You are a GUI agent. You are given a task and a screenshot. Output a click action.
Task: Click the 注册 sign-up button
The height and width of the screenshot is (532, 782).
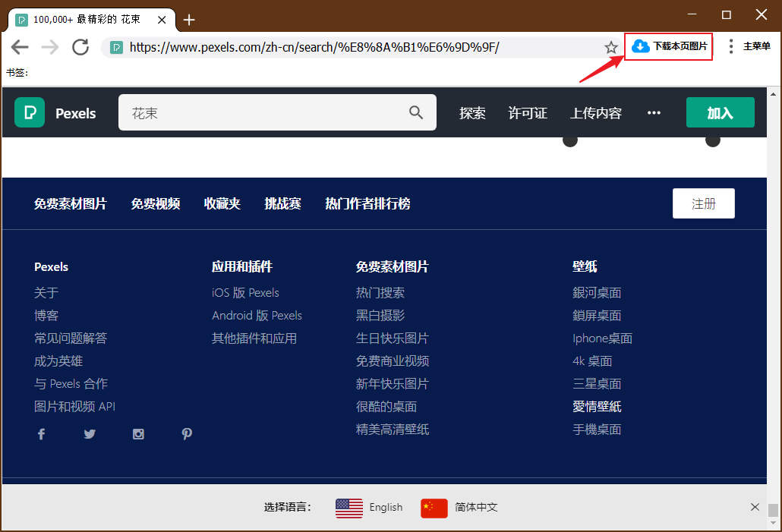[x=703, y=203]
